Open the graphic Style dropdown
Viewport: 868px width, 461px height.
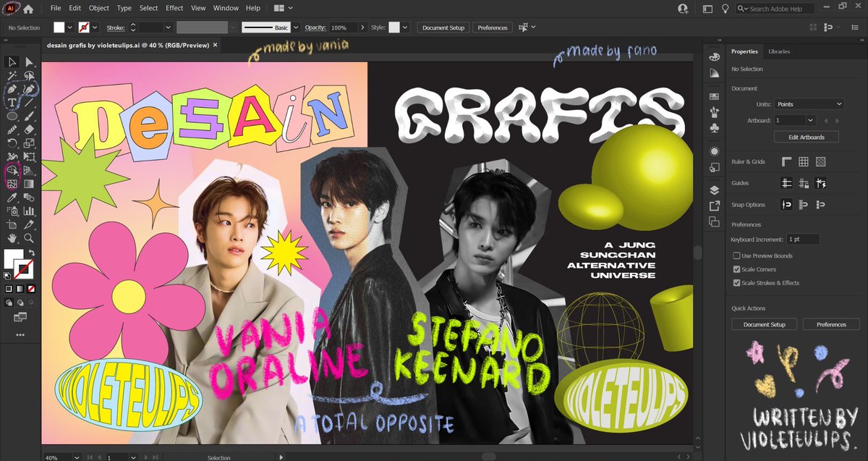click(406, 28)
